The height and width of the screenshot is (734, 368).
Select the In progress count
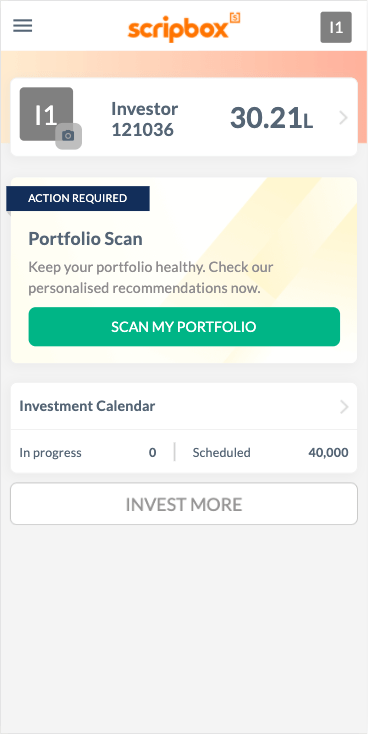click(x=153, y=453)
